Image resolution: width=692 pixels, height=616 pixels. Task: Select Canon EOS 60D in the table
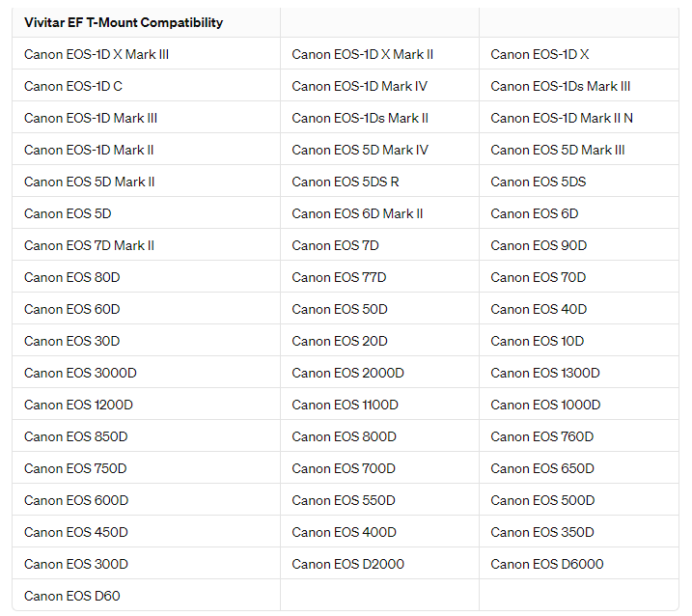click(x=72, y=309)
